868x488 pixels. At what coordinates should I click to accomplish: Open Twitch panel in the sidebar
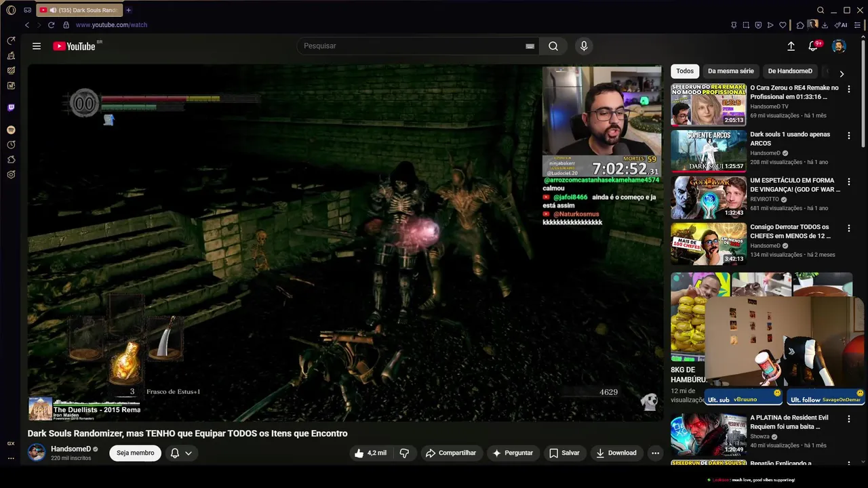(11, 107)
